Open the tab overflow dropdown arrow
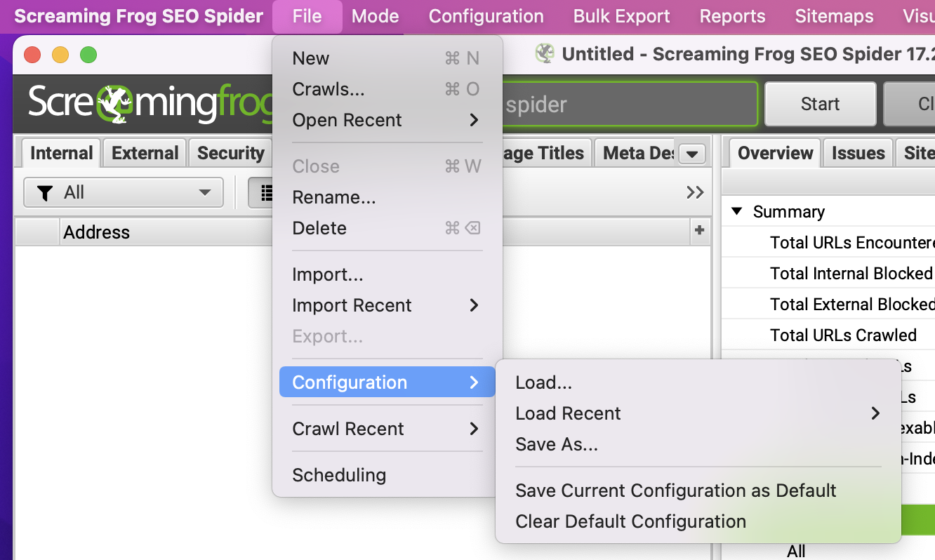The width and height of the screenshot is (935, 560). [692, 154]
